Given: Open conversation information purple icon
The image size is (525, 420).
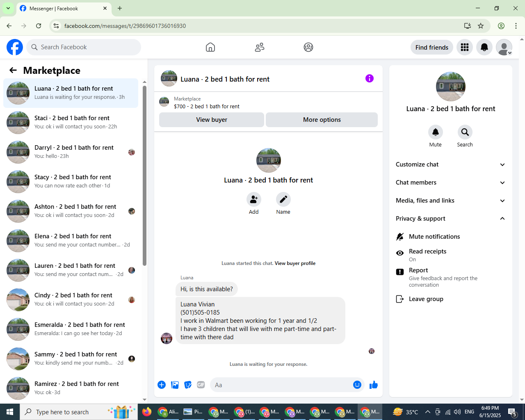Looking at the screenshot, I should point(370,78).
